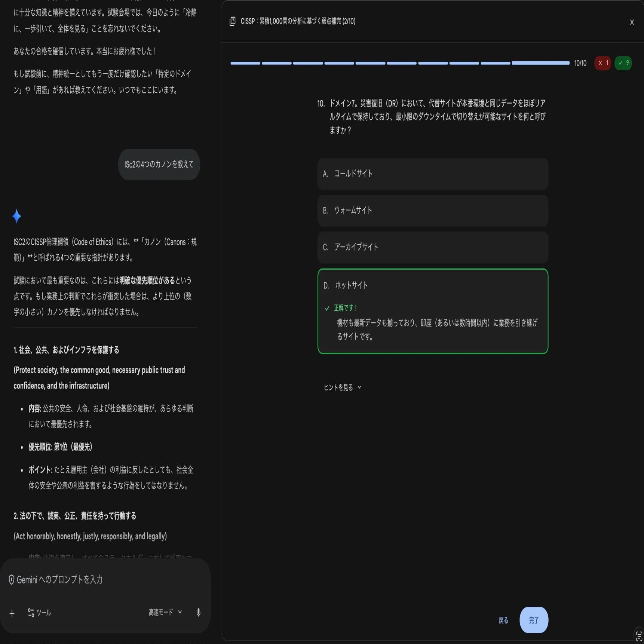Click the plus add-attachment icon
The width and height of the screenshot is (644, 644).
[12, 613]
